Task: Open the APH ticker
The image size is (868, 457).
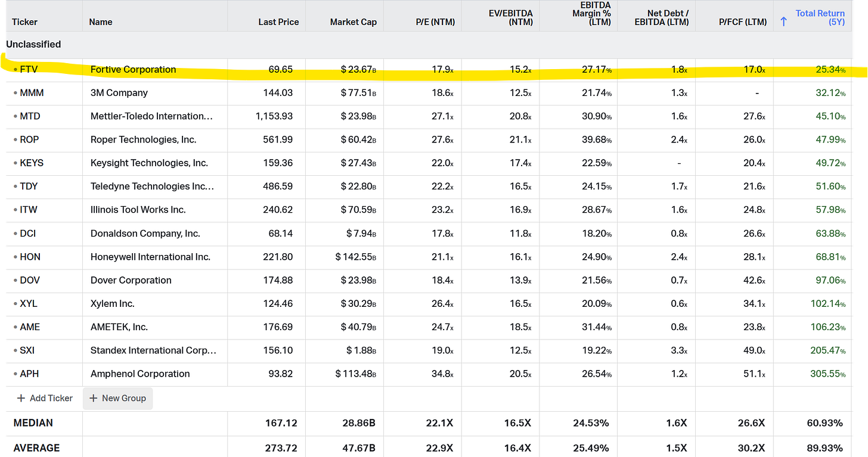Action: pos(29,374)
